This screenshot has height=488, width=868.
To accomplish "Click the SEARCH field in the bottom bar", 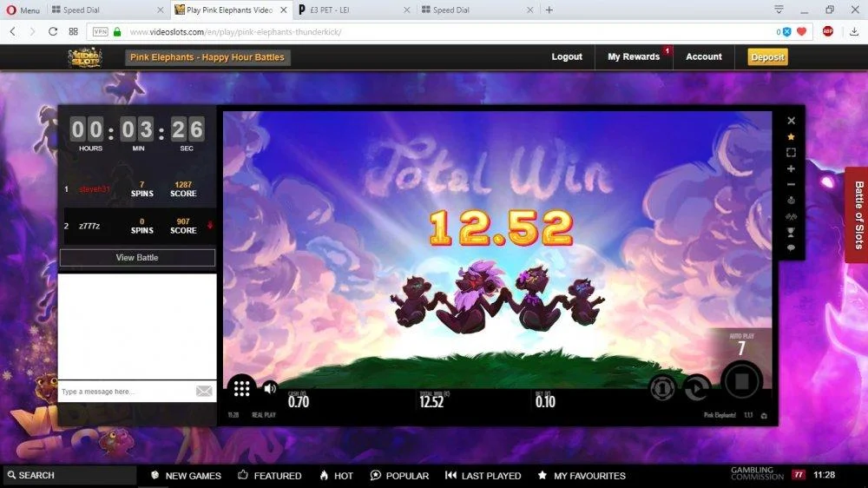I will 69,475.
